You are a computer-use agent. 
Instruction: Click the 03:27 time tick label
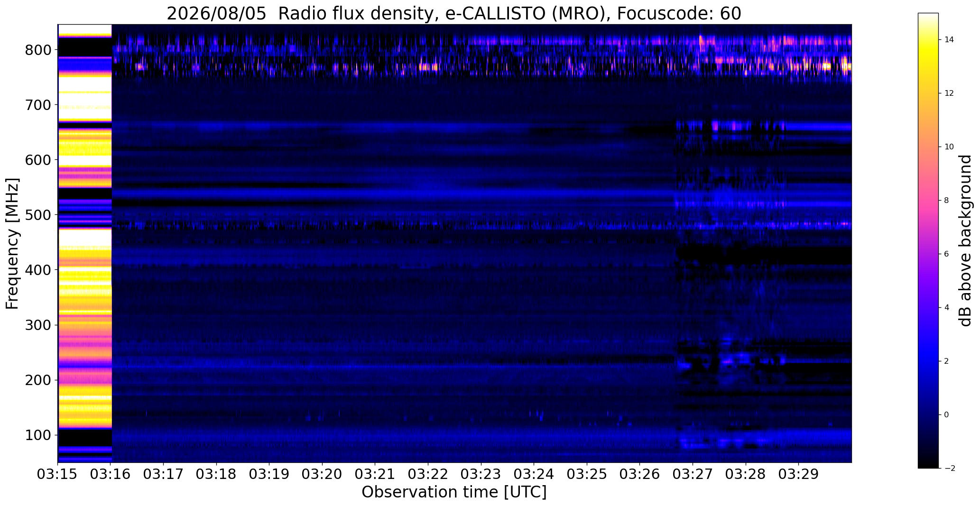pyautogui.click(x=693, y=475)
